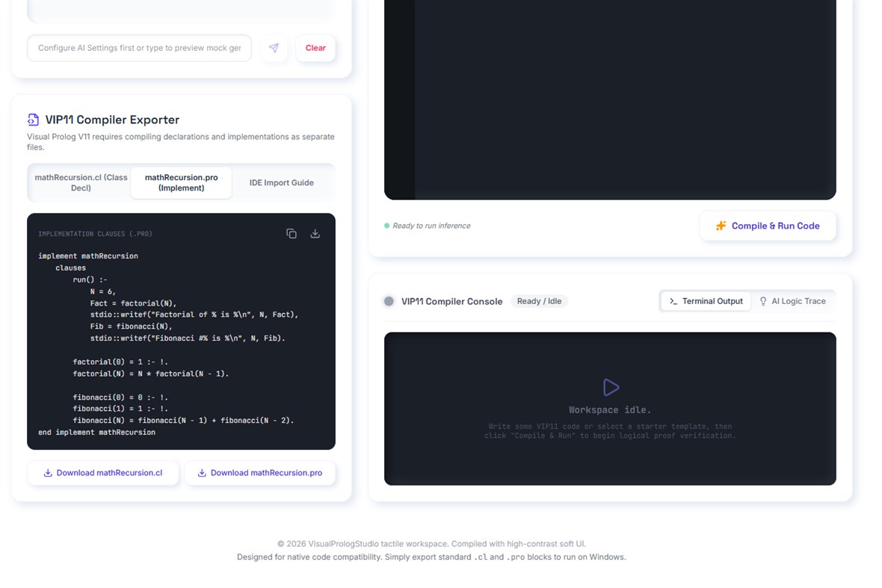Click the gray console status dot

pyautogui.click(x=389, y=301)
